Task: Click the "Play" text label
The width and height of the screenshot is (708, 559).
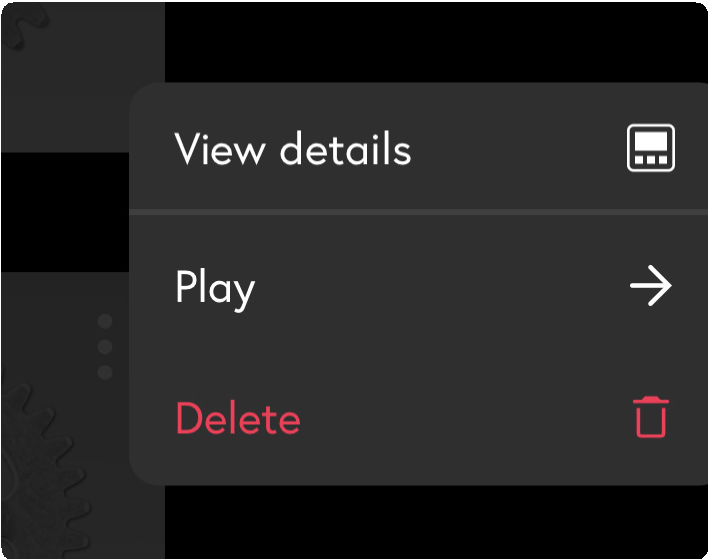Action: 215,289
